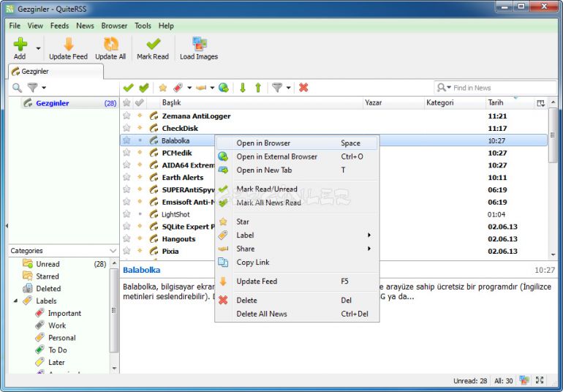Image resolution: width=563 pixels, height=392 pixels.
Task: Toggle the star on the PCMedik row
Action: click(x=126, y=153)
